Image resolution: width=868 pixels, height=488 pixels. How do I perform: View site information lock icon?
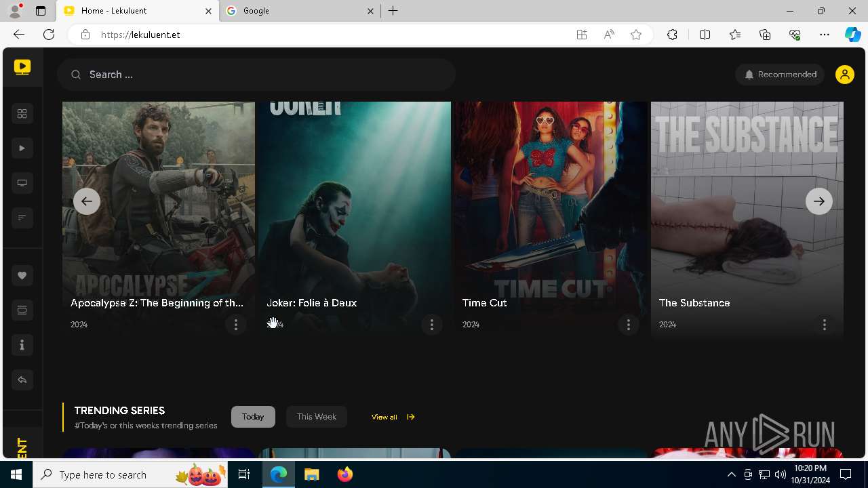85,35
